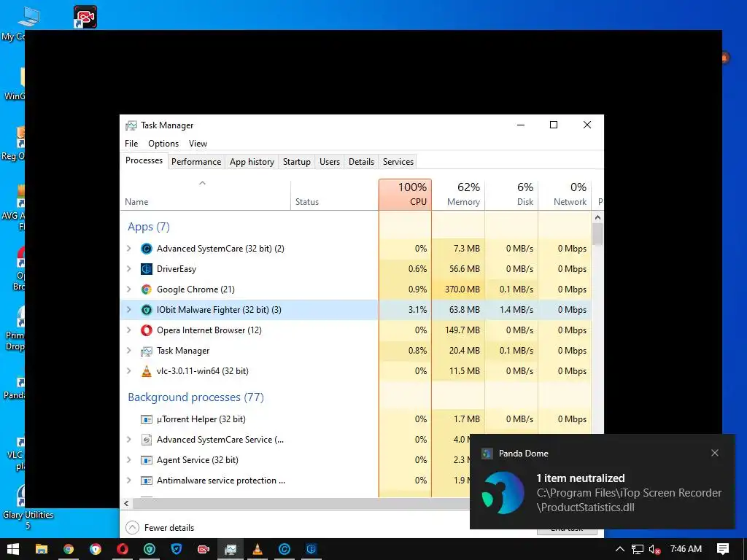Click the 'Background processes (77)' heading
This screenshot has height=560, width=747.
click(196, 397)
